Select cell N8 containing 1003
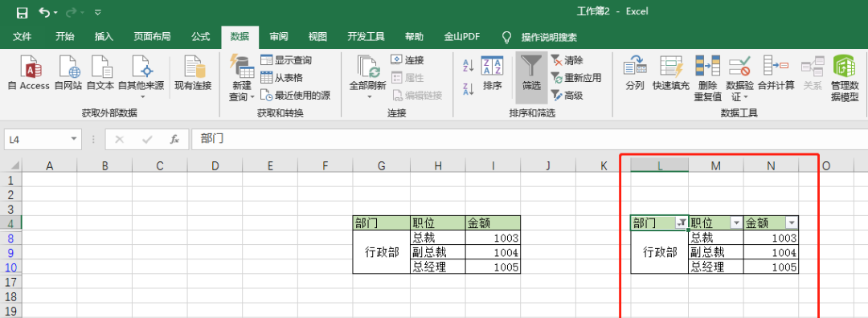Viewport: 868px width, 318px height. pos(771,238)
